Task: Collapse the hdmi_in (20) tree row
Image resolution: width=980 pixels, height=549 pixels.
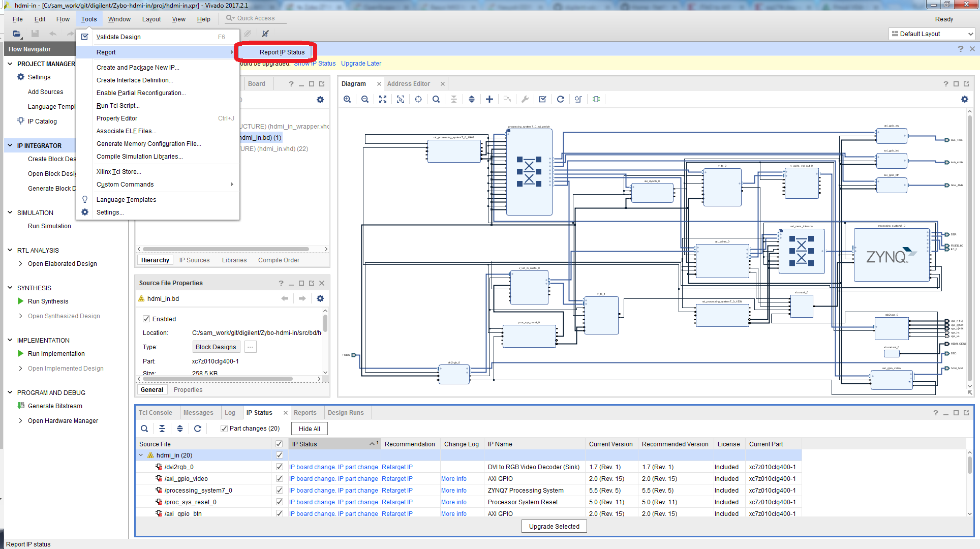Action: (141, 455)
